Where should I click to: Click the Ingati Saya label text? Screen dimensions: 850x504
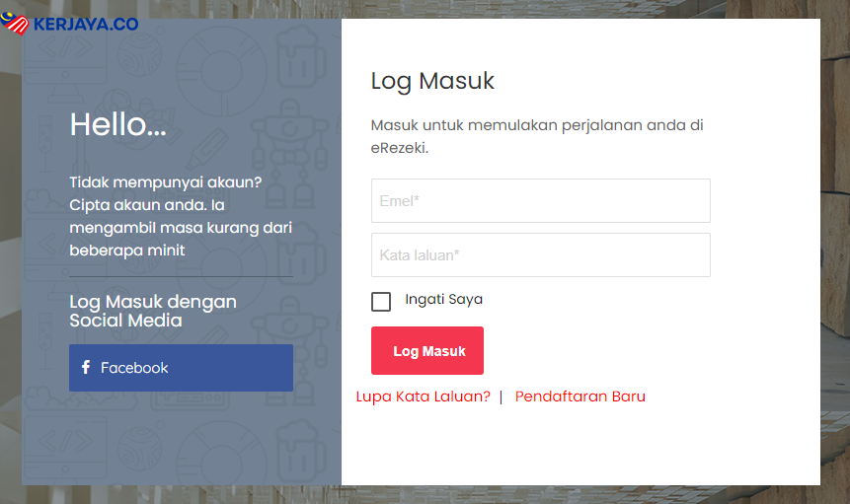(x=443, y=300)
